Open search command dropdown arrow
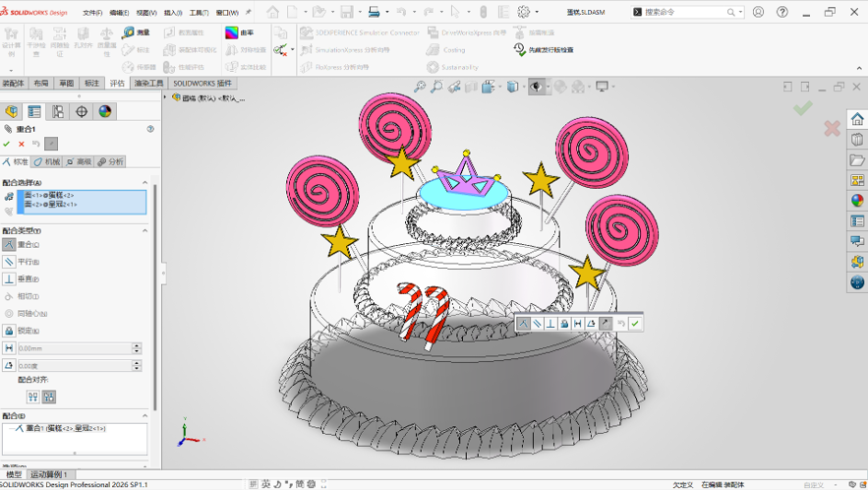868x490 pixels. click(x=740, y=12)
